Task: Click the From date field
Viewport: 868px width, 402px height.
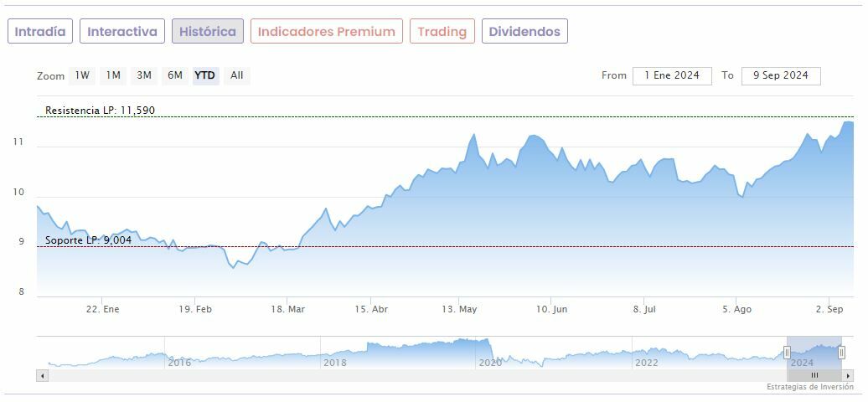Action: 672,75
